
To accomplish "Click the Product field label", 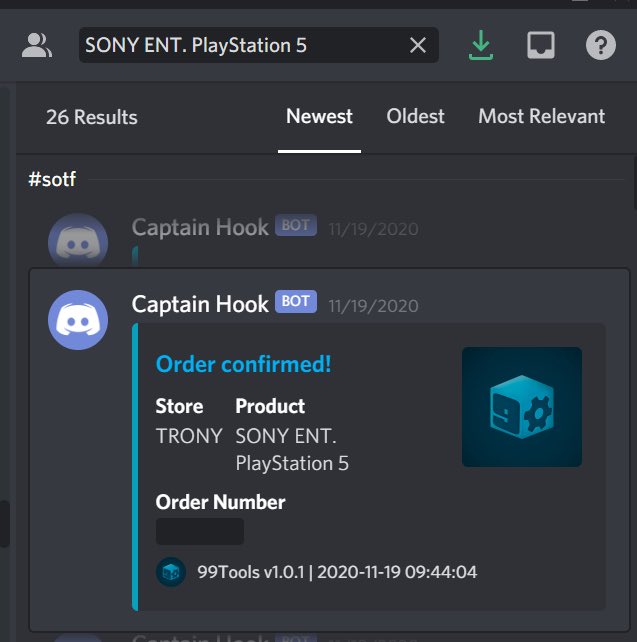I will click(270, 406).
